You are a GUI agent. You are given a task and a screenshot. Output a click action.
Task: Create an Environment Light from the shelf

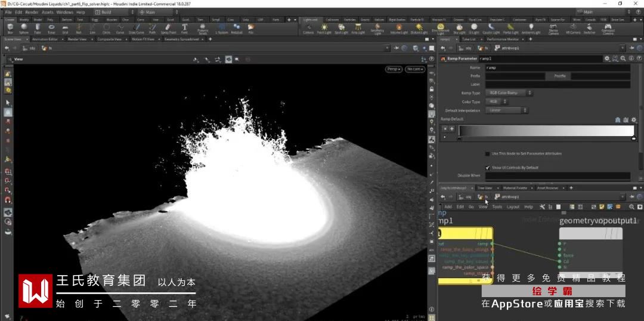click(440, 28)
